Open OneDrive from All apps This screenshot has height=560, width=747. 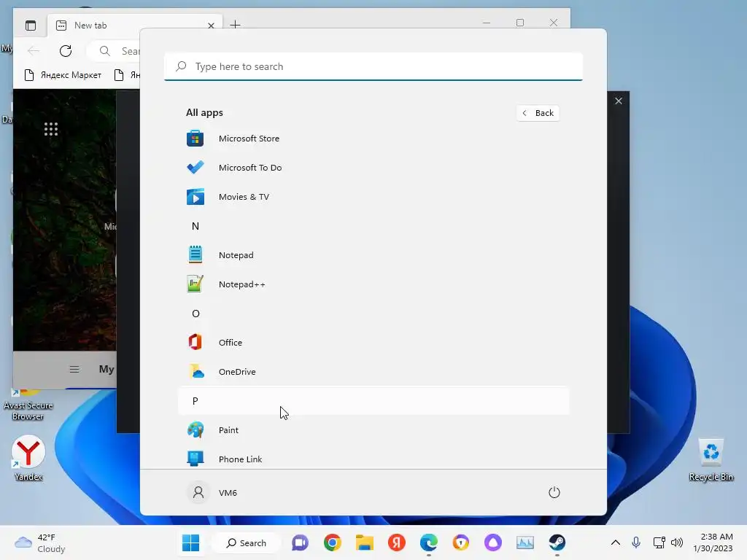[x=373, y=372]
